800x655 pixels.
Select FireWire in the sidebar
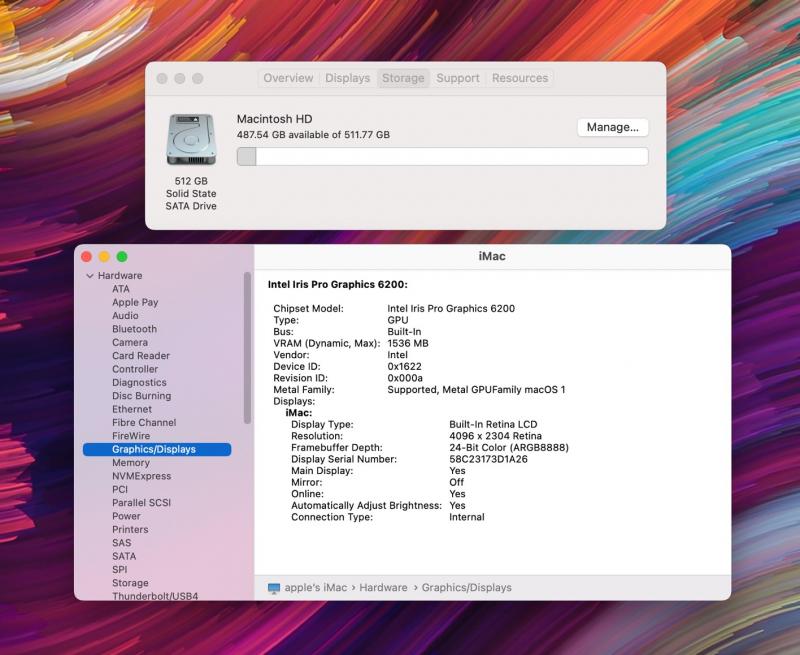[x=131, y=436]
